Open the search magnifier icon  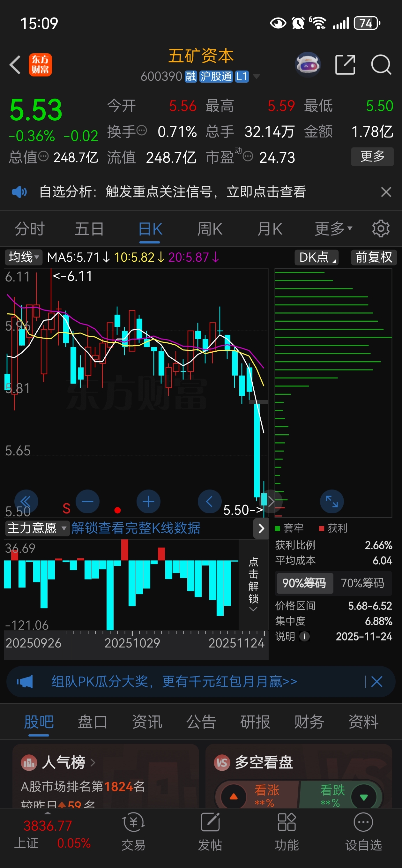click(x=381, y=64)
